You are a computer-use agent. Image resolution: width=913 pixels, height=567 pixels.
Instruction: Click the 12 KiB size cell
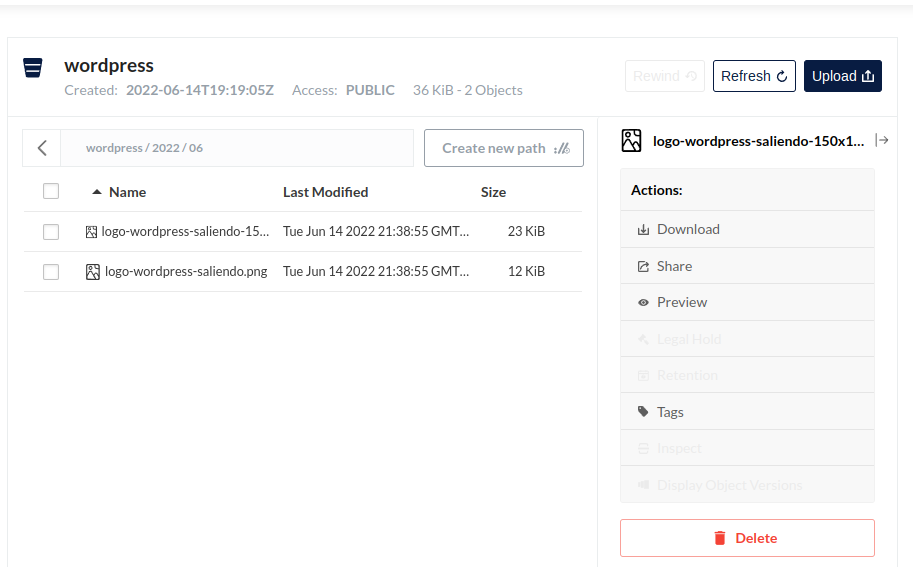pyautogui.click(x=526, y=271)
